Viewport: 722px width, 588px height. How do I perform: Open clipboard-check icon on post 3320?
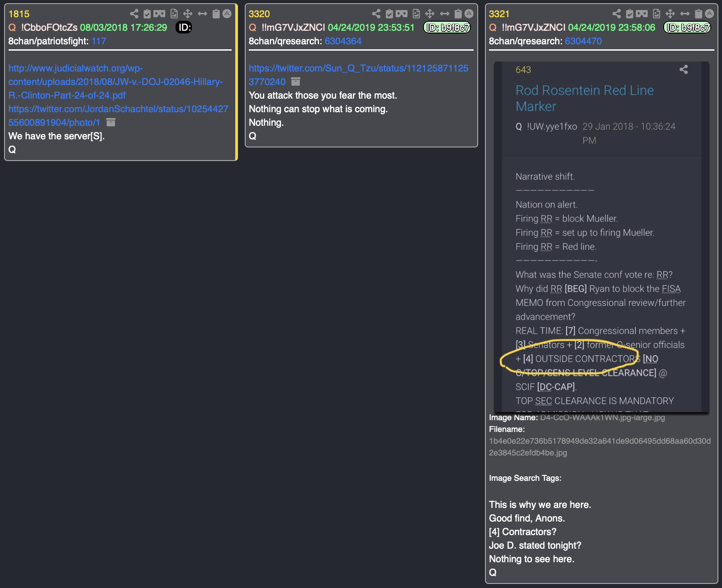pos(389,14)
